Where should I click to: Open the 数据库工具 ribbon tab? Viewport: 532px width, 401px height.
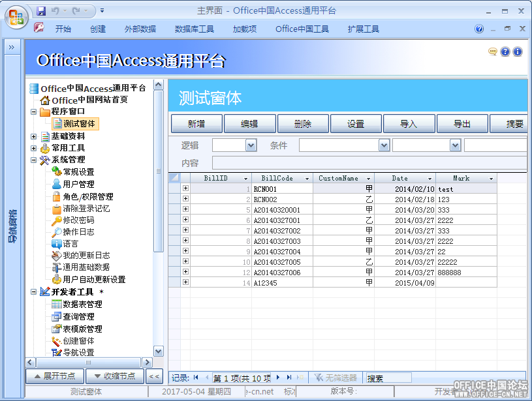coord(194,29)
